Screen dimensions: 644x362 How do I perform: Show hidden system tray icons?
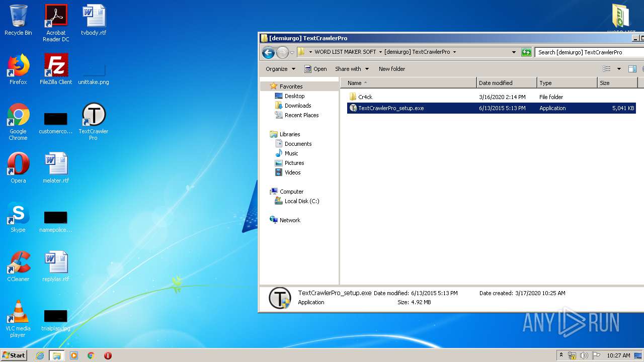coord(561,355)
